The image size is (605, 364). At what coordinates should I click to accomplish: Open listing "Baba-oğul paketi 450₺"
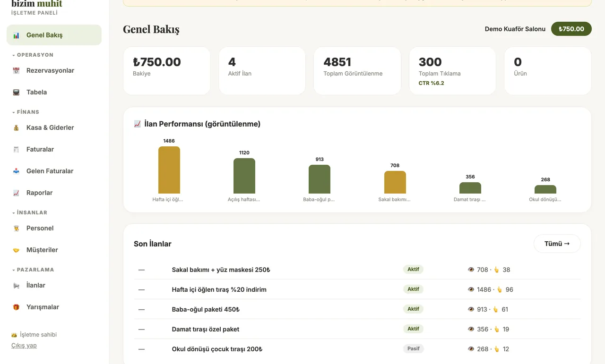(x=206, y=309)
